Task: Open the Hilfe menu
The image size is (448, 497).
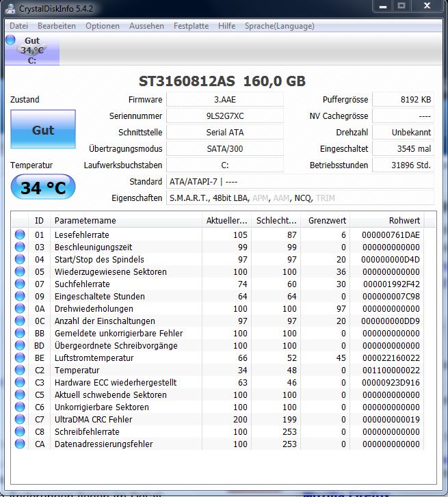Action: pos(226,26)
